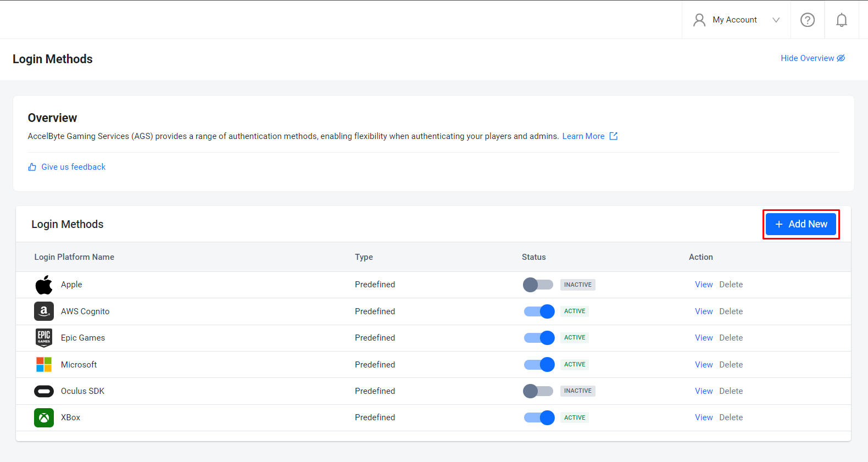Enable the Apple login method toggle
The width and height of the screenshot is (868, 462).
pyautogui.click(x=538, y=285)
